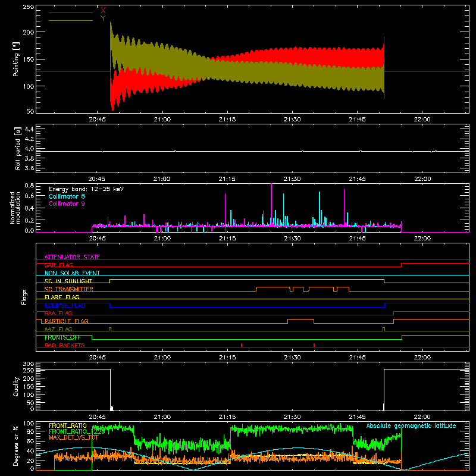This screenshot has height=476, width=476.
Task: Click the Y legend label
Action: coord(103,18)
